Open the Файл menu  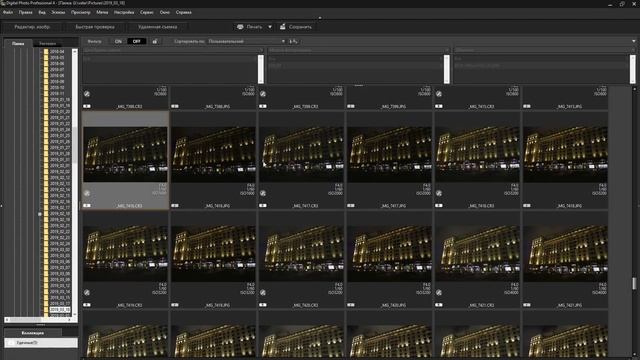coord(8,12)
